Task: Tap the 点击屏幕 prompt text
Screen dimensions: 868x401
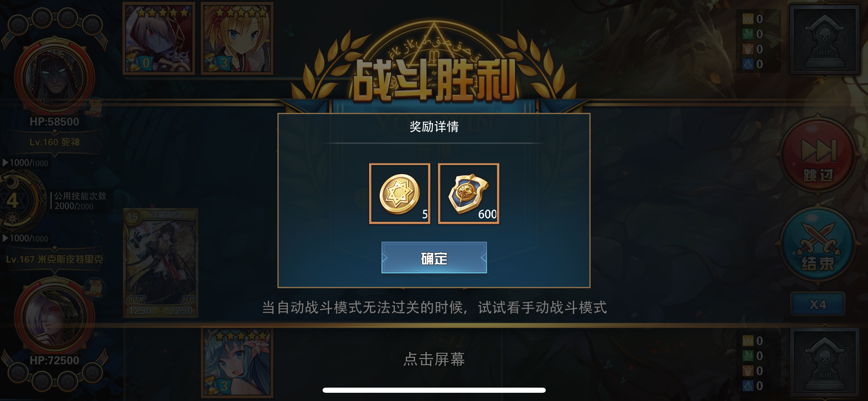Action: pyautogui.click(x=434, y=359)
